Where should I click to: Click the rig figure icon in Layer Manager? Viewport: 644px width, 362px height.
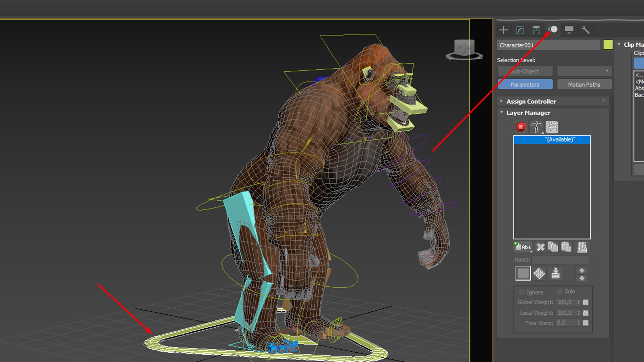click(x=536, y=127)
